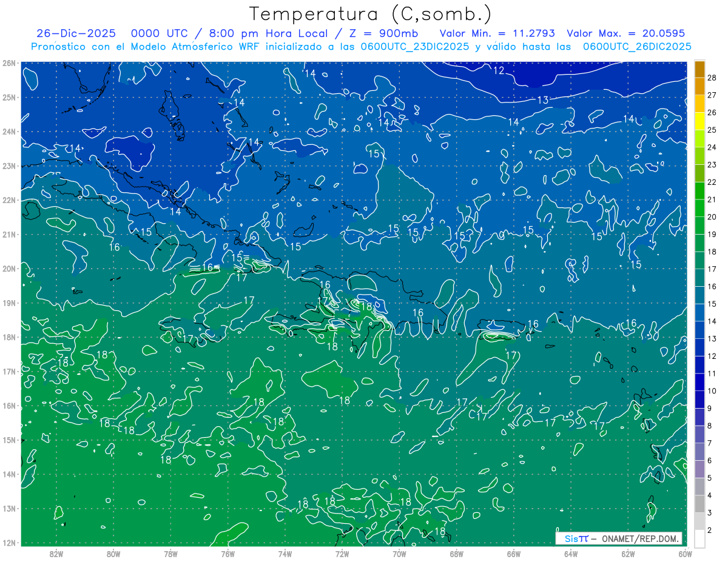Click the "2" label on the color scale
The height and width of the screenshot is (562, 728).
[x=709, y=530]
